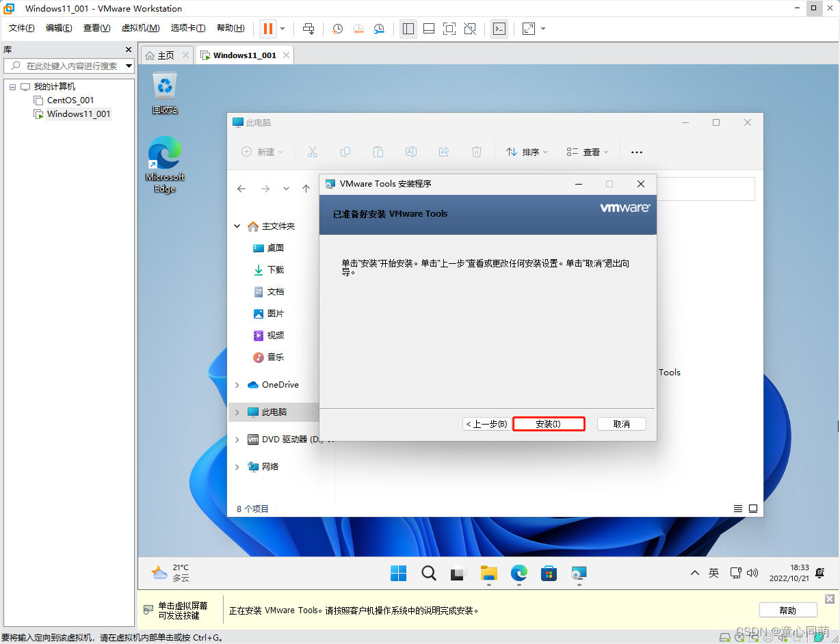This screenshot has height=644, width=840.
Task: Open the 虚拟机(M) menu
Action: point(140,28)
